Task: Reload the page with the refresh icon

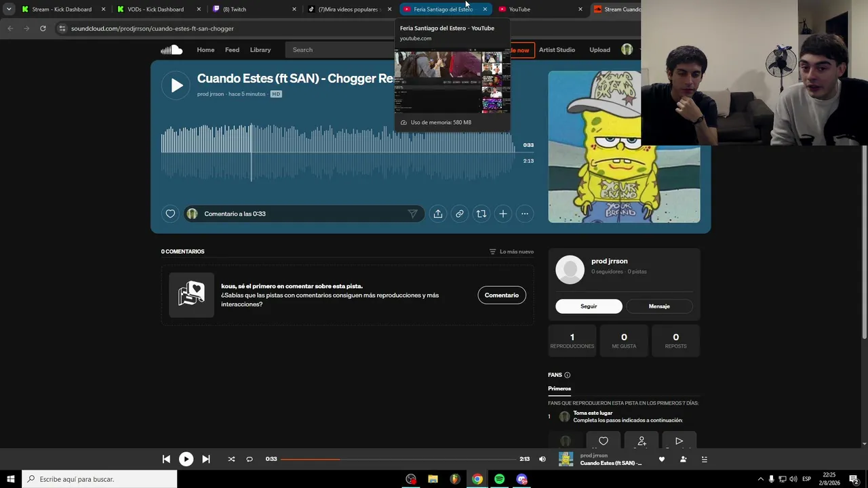Action: [x=43, y=28]
